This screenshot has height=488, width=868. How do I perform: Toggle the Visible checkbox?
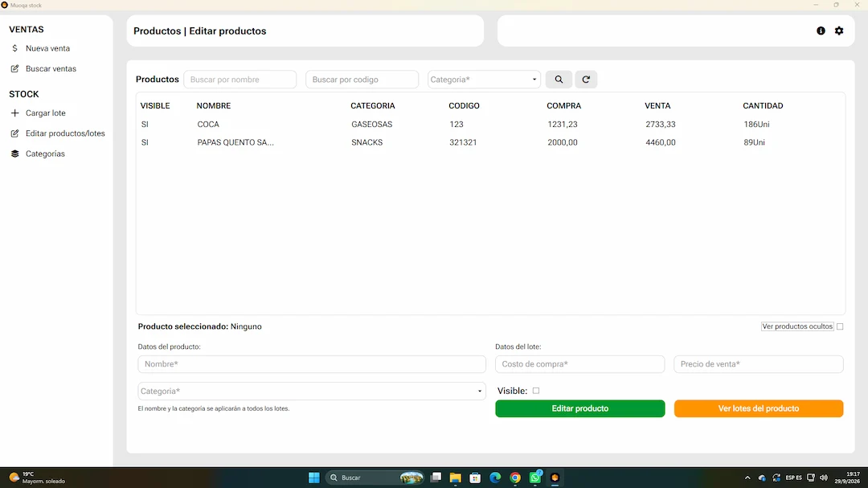click(536, 391)
